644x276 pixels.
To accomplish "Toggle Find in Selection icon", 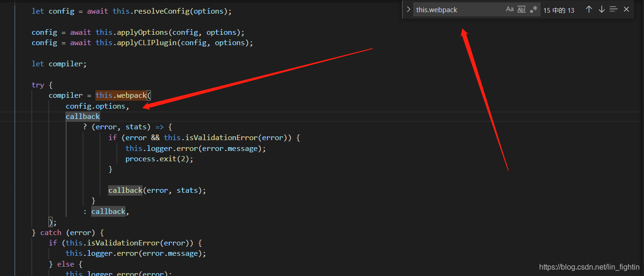I will [613, 9].
